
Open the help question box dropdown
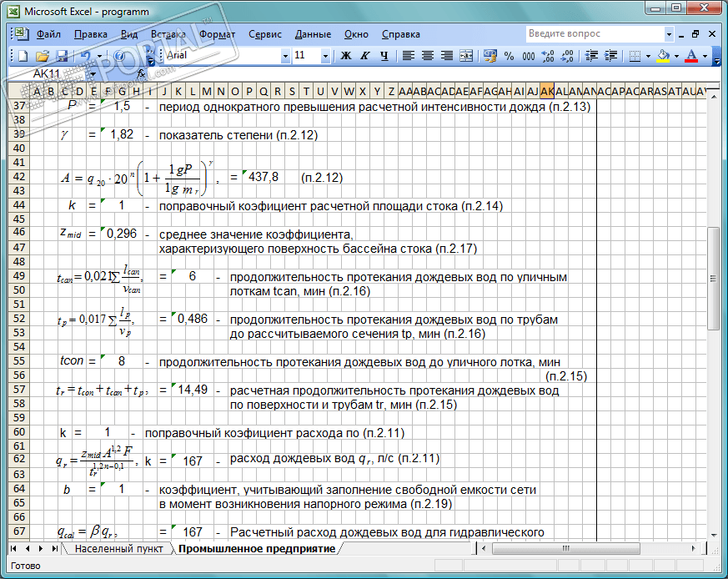(669, 34)
